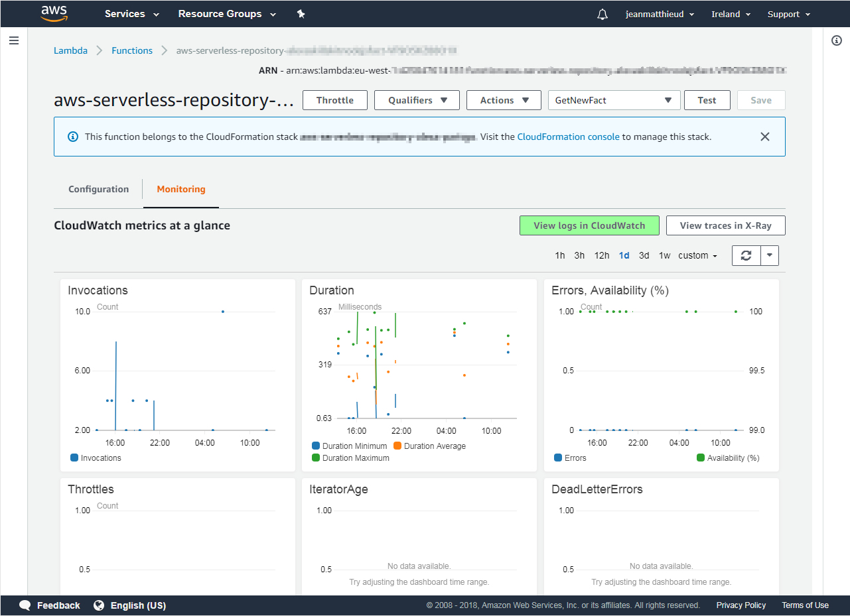
Task: Open the CloudFormation console link
Action: [568, 137]
